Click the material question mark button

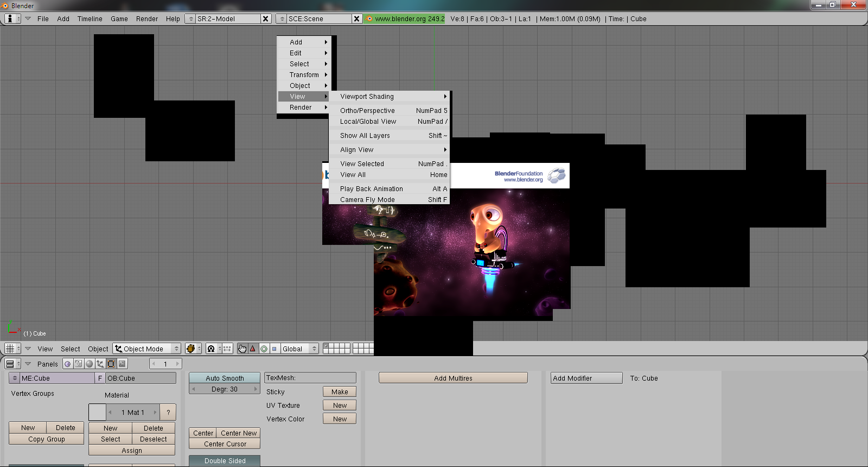(169, 412)
